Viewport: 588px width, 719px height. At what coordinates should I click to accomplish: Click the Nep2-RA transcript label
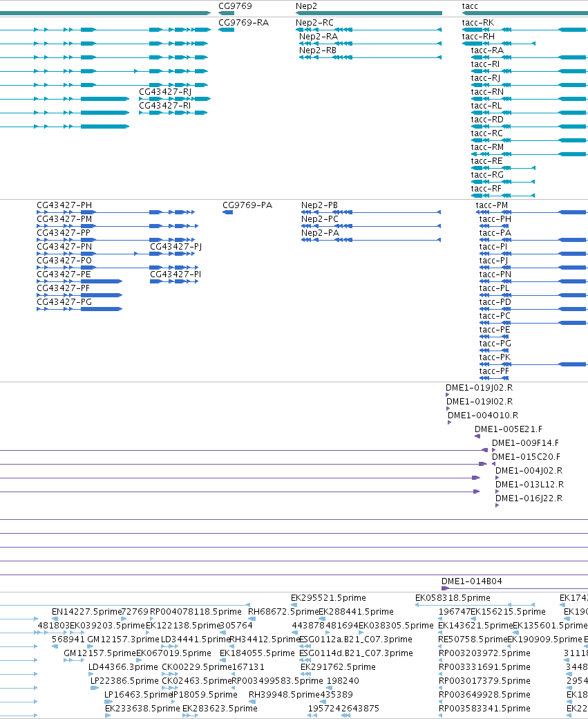click(x=319, y=36)
